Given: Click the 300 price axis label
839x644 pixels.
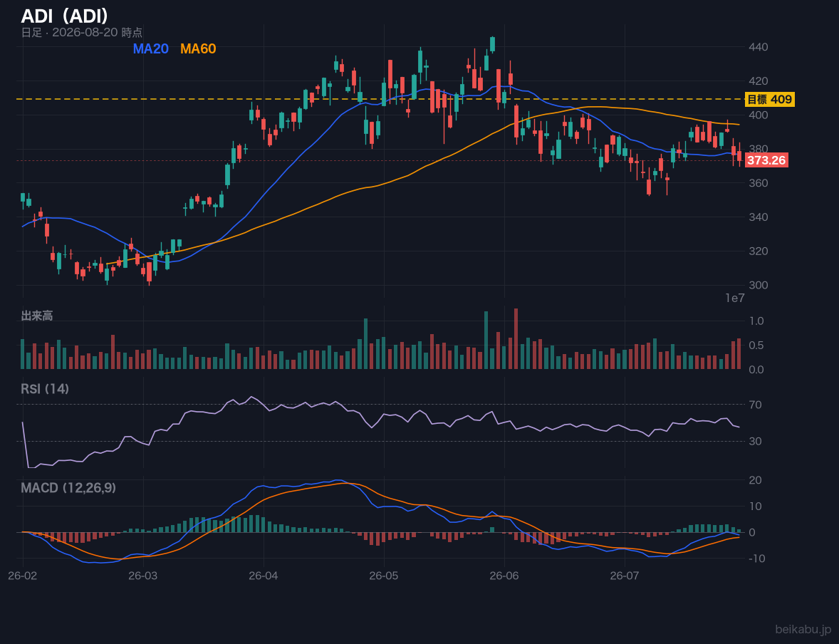Looking at the screenshot, I should click(759, 285).
